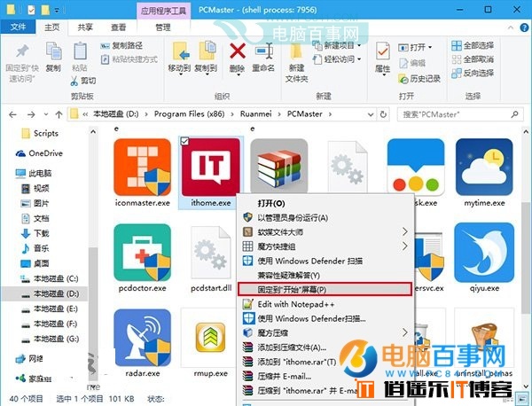This screenshot has height=406, width=532.
Task: Select OneDrive in navigation pane
Action: click(x=39, y=153)
